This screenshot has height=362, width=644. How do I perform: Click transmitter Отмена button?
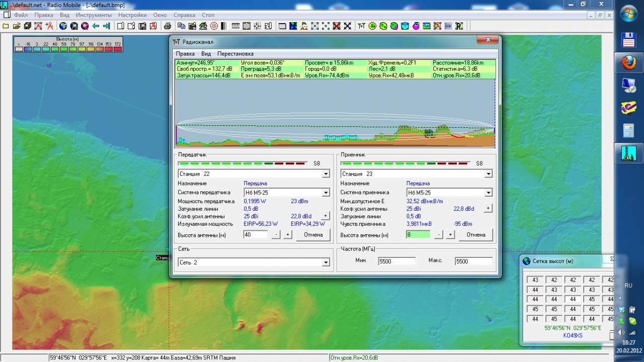click(x=313, y=235)
